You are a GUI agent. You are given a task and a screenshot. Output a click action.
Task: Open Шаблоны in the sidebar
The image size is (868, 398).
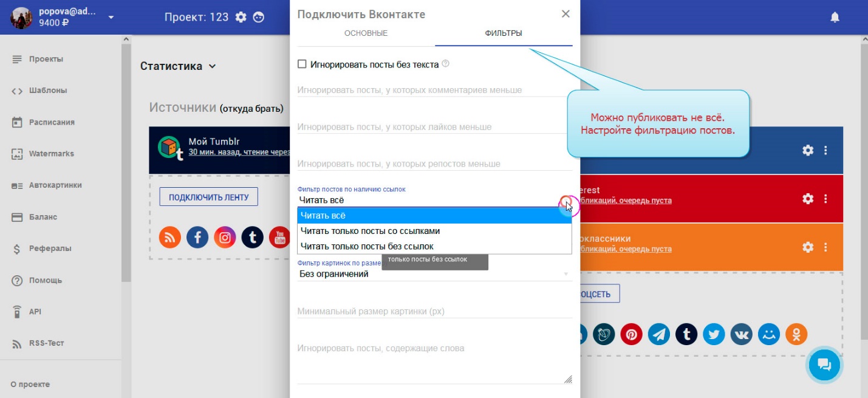click(x=47, y=91)
